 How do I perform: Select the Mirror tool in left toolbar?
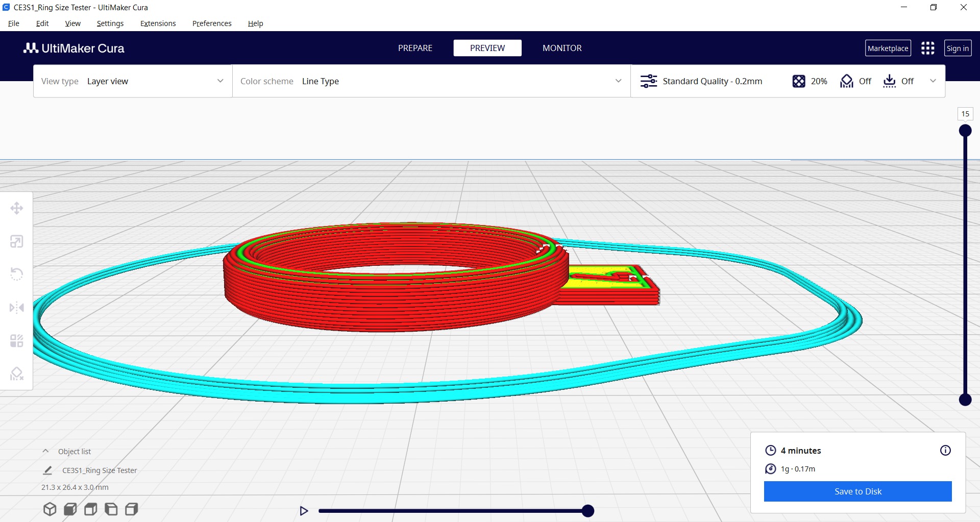(16, 308)
